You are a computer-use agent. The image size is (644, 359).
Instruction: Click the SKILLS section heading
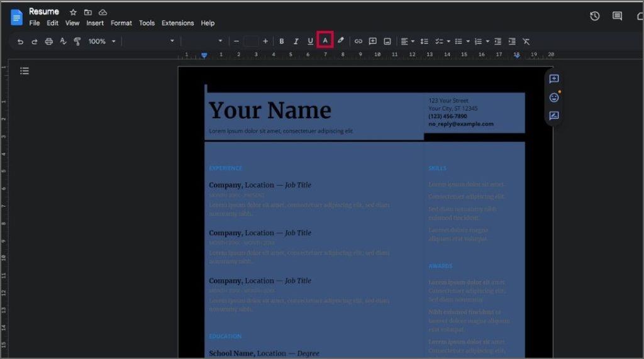click(437, 168)
